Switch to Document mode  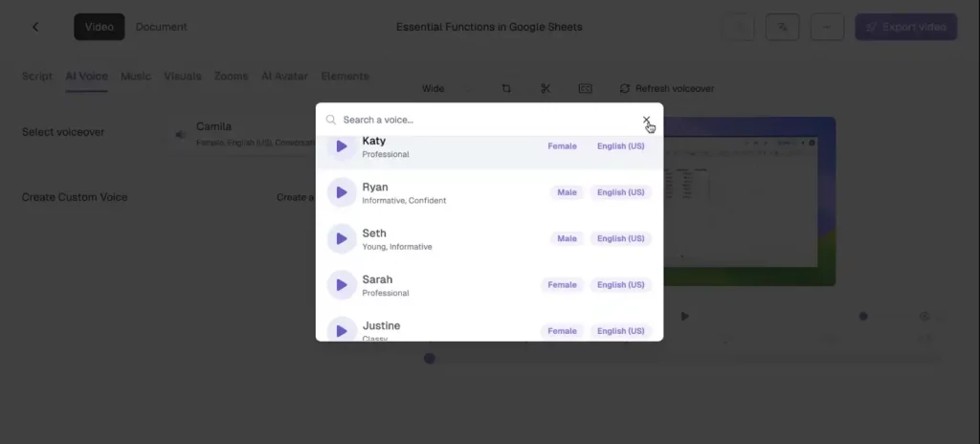pyautogui.click(x=162, y=27)
